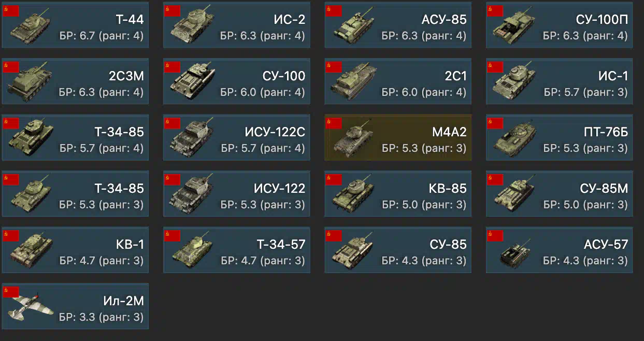Open the 2С1 vehicle card
The image size is (644, 341).
click(x=398, y=81)
